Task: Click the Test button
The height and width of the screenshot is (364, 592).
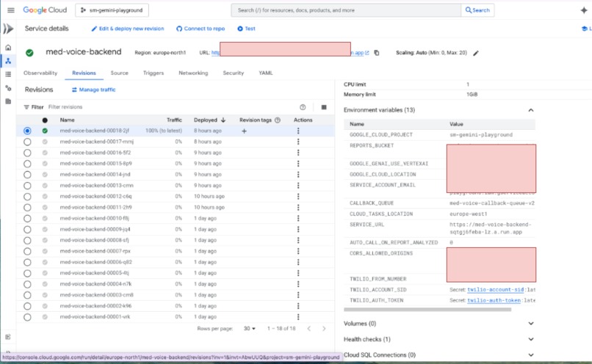Action: (246, 29)
